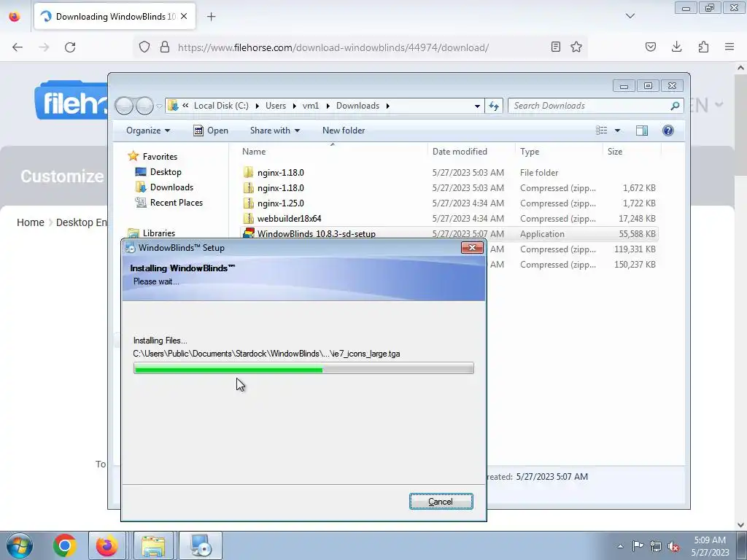Click Open in Explorer toolbar
This screenshot has width=747, height=560.
(211, 131)
